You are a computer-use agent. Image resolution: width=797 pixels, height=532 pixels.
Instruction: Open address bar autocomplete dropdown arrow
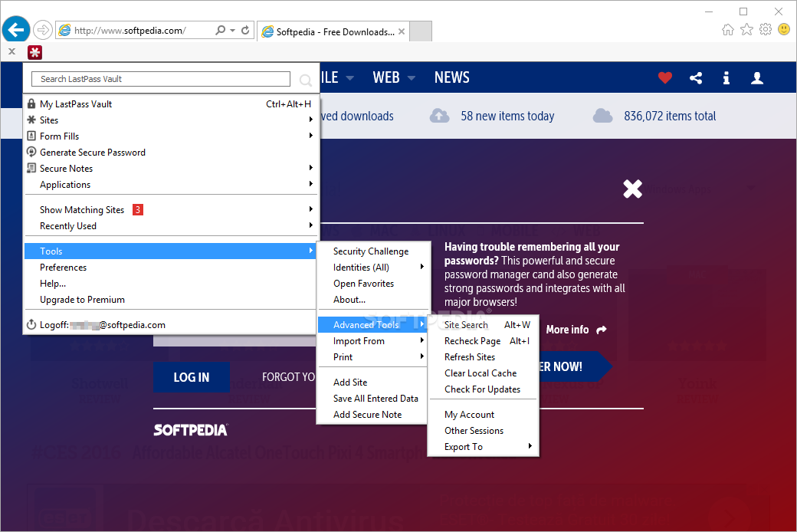233,31
